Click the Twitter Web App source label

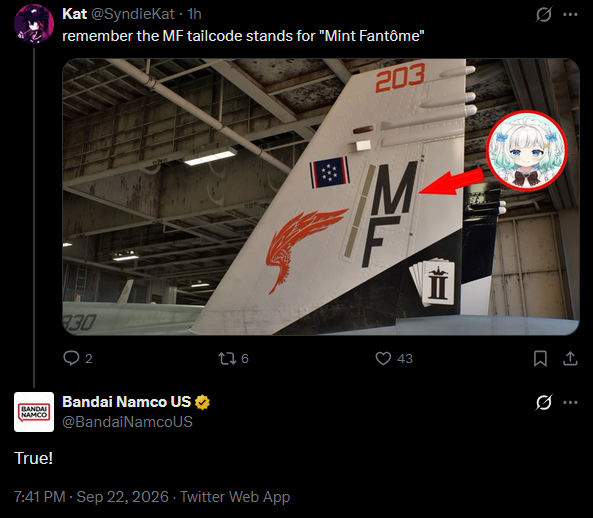coord(235,497)
